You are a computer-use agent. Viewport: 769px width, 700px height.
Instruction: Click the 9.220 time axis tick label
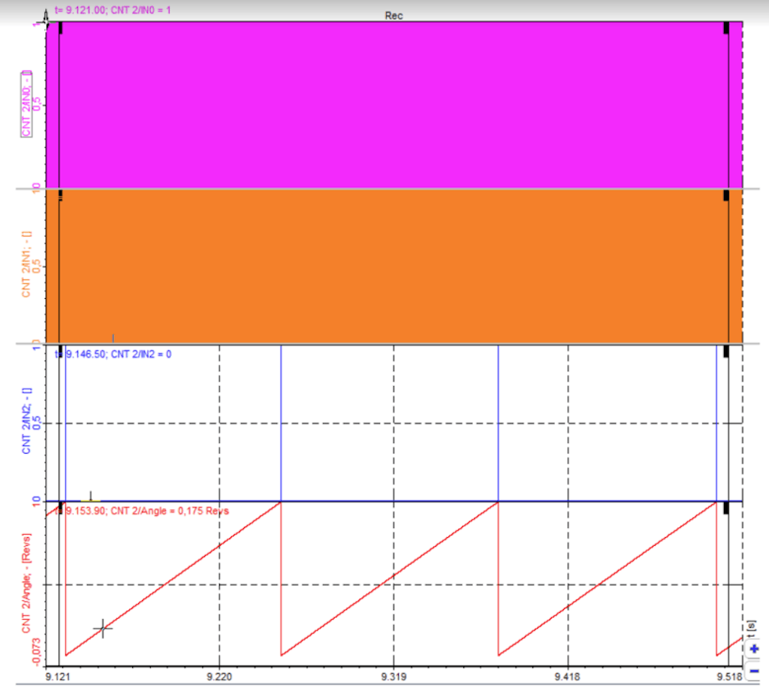pos(219,677)
